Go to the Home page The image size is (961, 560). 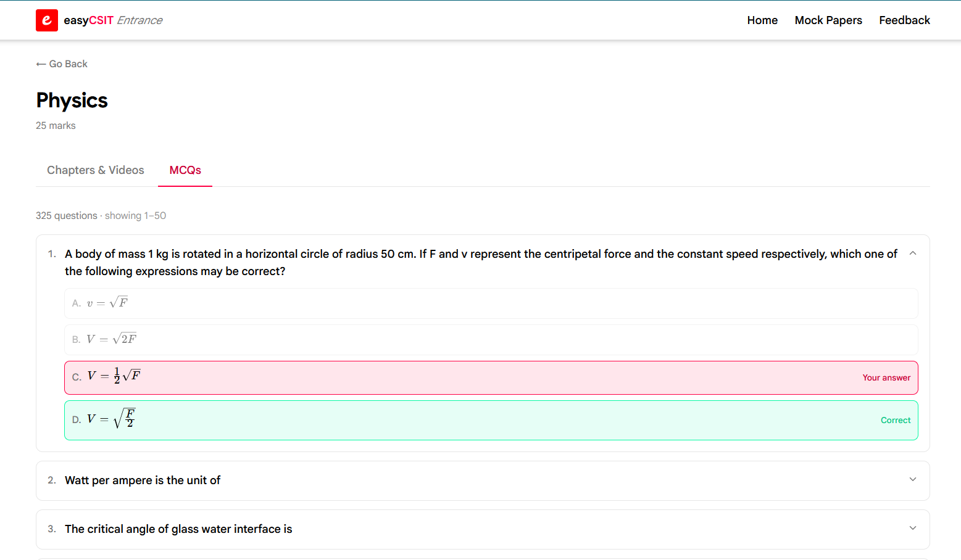tap(762, 20)
